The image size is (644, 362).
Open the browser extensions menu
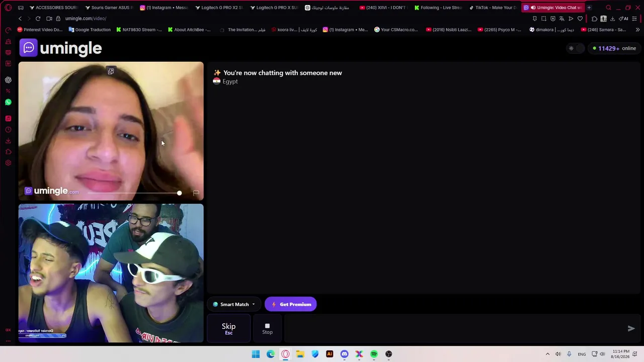pos(594,19)
